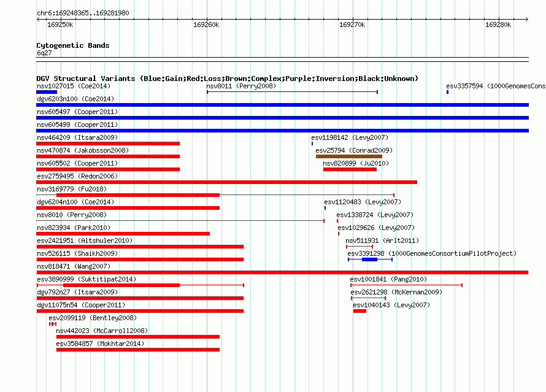Open nsv823934 (Park2010) label
Image resolution: width=546 pixels, height=392 pixels.
click(74, 228)
